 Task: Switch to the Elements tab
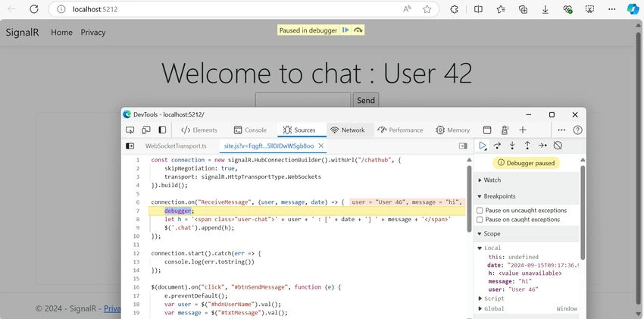(x=199, y=130)
